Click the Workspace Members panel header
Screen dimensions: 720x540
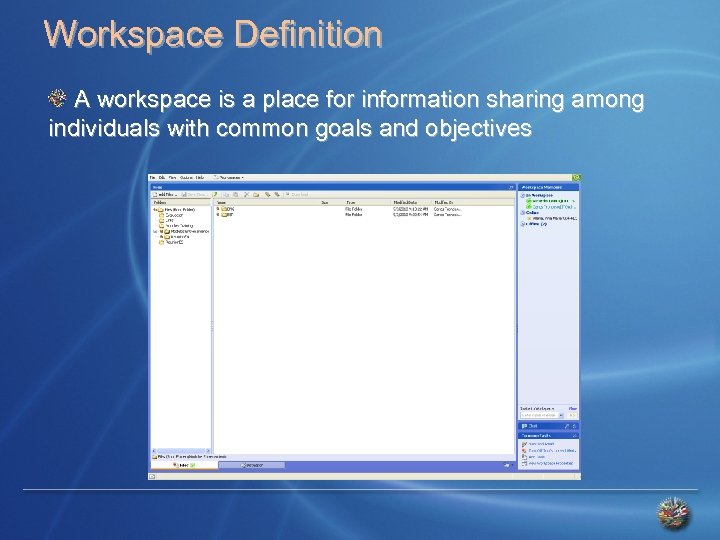click(548, 187)
